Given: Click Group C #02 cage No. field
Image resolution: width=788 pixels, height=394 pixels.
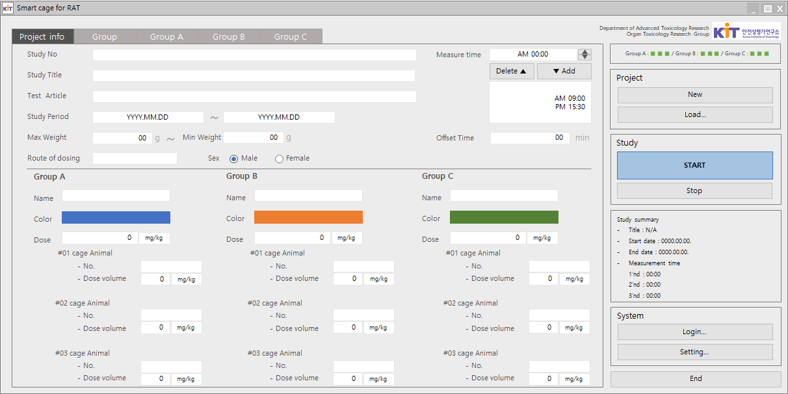Looking at the screenshot, I should point(559,316).
